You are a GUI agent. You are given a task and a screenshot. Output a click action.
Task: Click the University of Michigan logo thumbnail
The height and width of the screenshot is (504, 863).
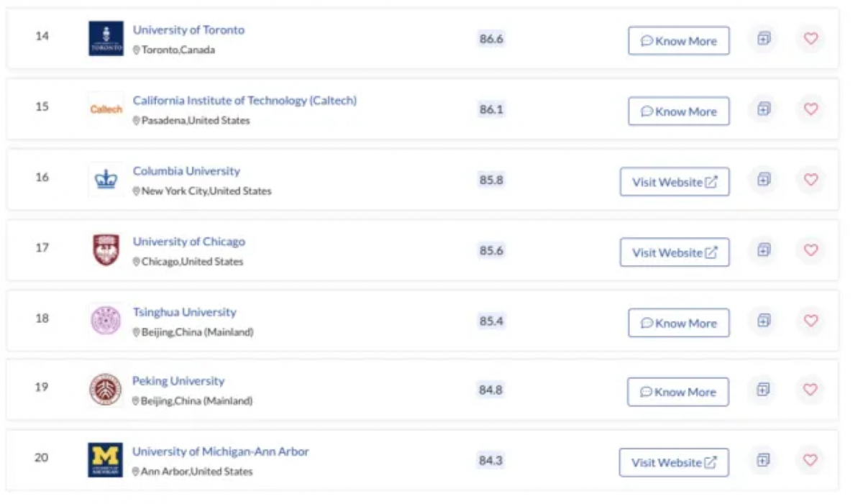pos(106,460)
